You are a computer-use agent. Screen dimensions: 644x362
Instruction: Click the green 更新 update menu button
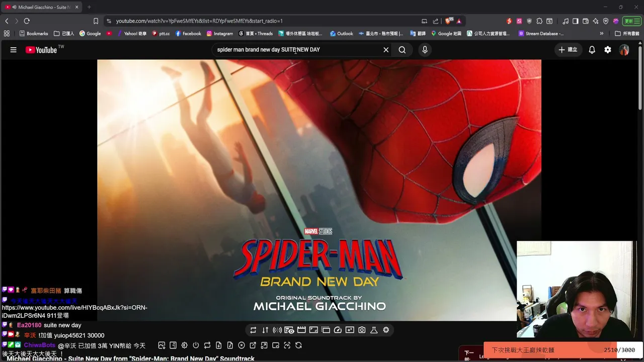(631, 21)
